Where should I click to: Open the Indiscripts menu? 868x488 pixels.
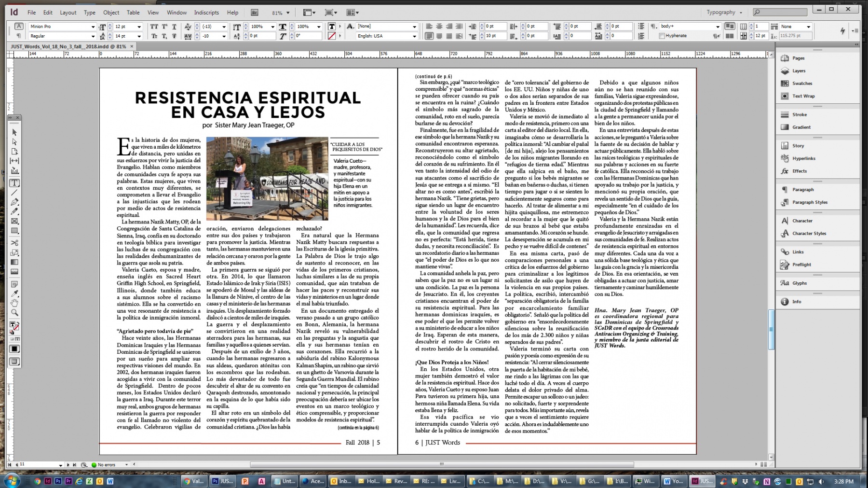(206, 13)
